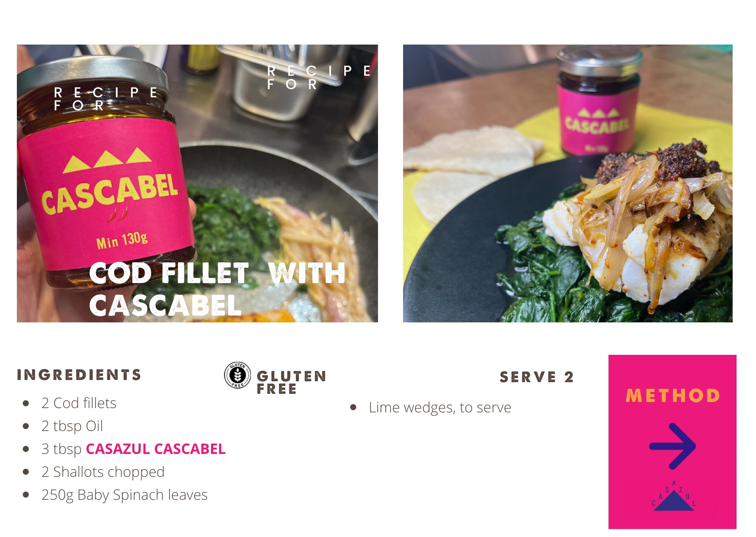Click the 250g Baby Spinach leaves item
Viewport: 756px width, 537px height.
click(x=125, y=495)
